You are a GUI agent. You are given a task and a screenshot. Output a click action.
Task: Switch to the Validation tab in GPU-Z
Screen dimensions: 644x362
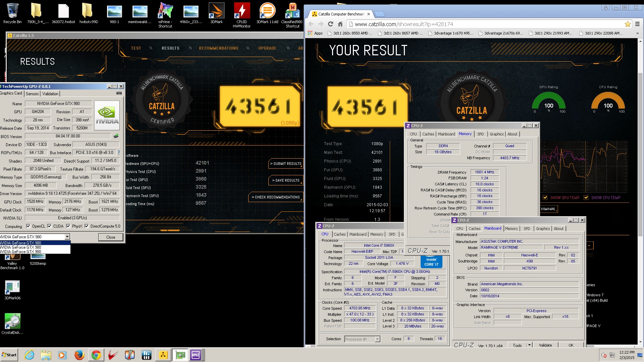coord(50,94)
